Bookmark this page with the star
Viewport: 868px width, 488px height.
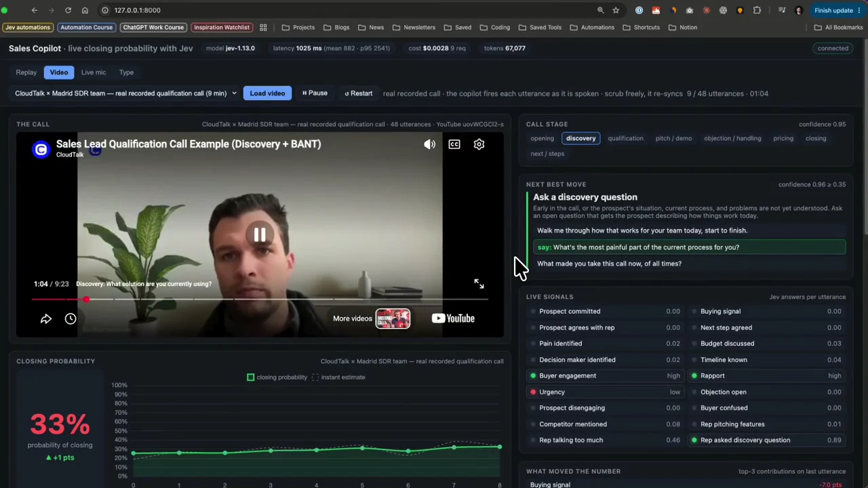tap(616, 10)
